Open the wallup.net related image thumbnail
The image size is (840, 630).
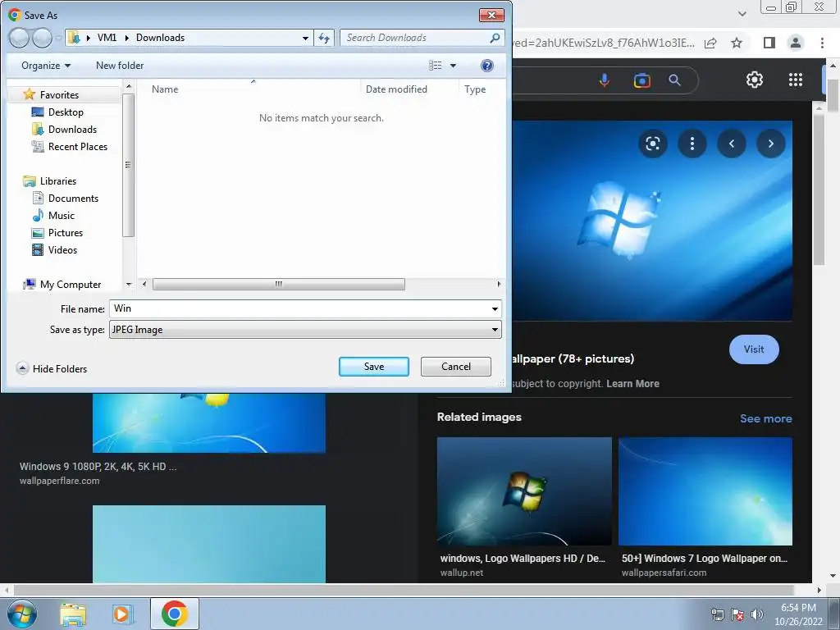coord(524,491)
